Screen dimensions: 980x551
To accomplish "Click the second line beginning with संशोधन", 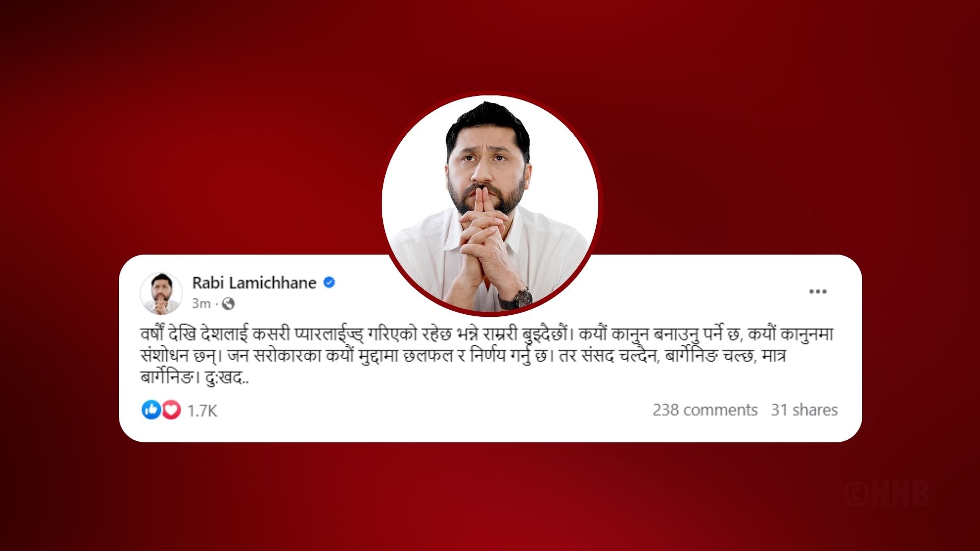I will (463, 356).
